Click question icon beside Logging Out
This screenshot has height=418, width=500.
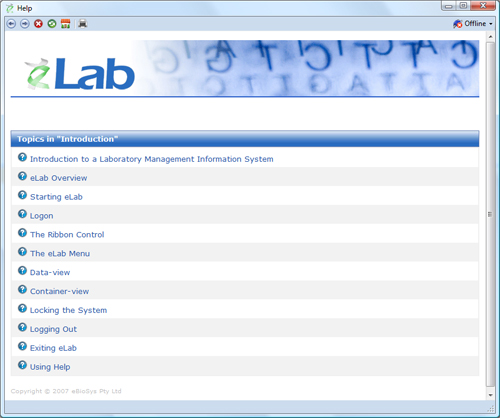22,327
